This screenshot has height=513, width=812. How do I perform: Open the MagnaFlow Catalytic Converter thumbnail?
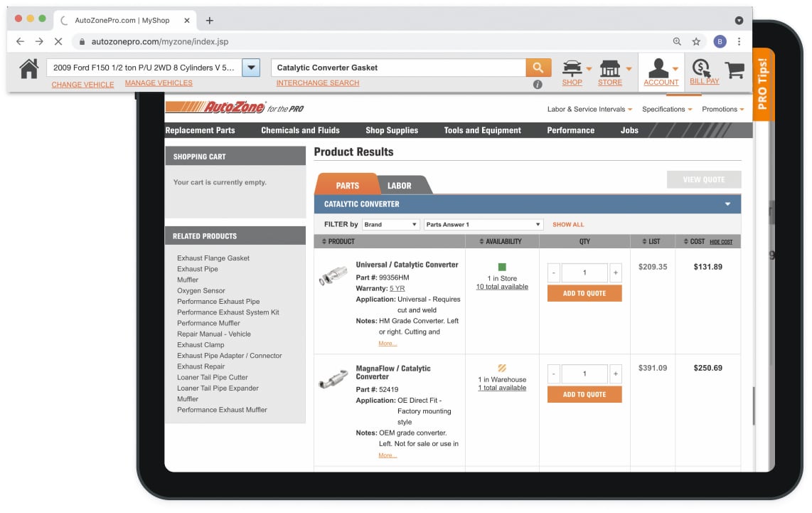tap(333, 379)
